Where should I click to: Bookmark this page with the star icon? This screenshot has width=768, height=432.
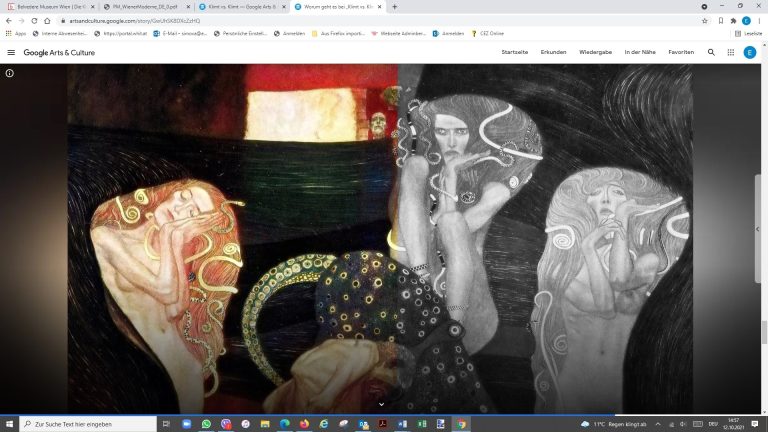tap(704, 21)
